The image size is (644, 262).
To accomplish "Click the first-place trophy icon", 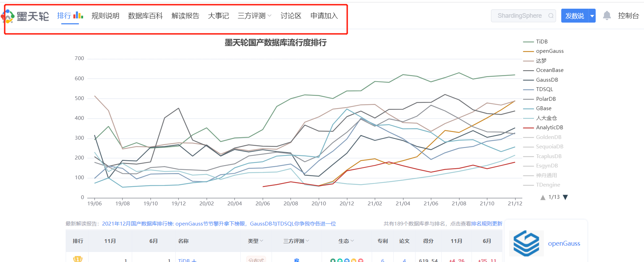I will pyautogui.click(x=78, y=259).
